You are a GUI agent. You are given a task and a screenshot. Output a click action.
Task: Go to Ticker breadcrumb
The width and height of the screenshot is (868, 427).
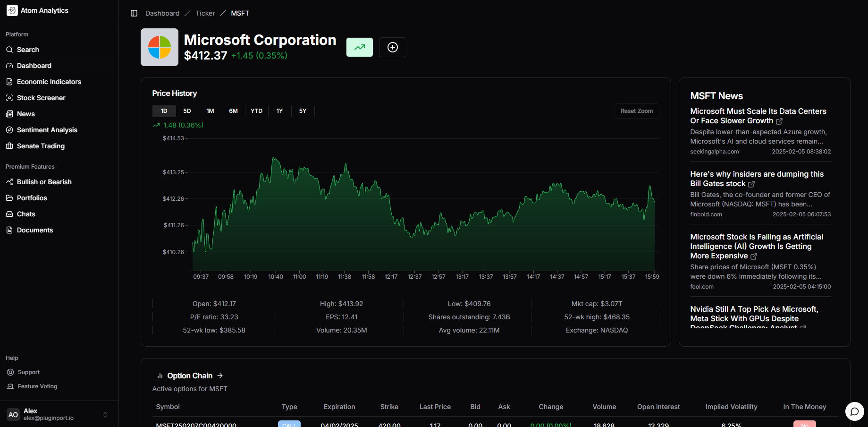pyautogui.click(x=205, y=13)
